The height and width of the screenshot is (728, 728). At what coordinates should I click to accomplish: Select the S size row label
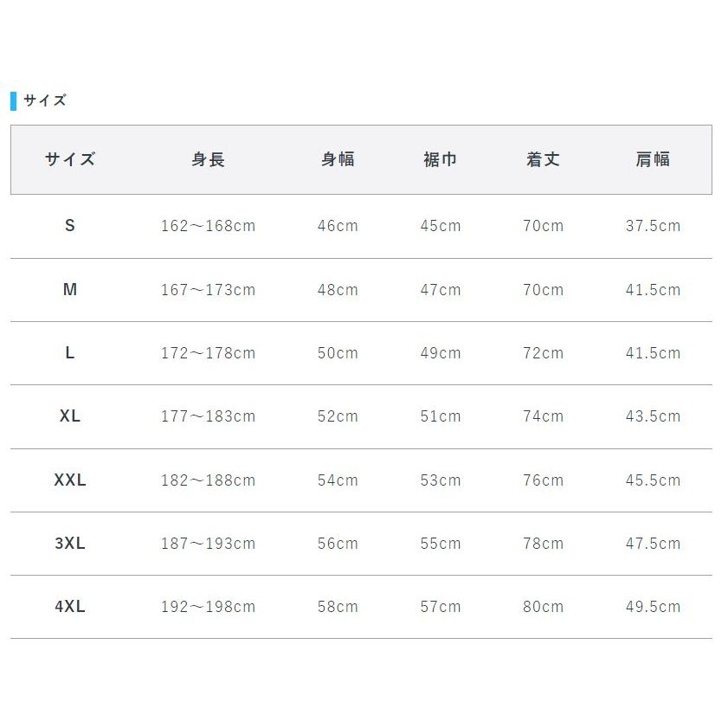[x=69, y=226]
